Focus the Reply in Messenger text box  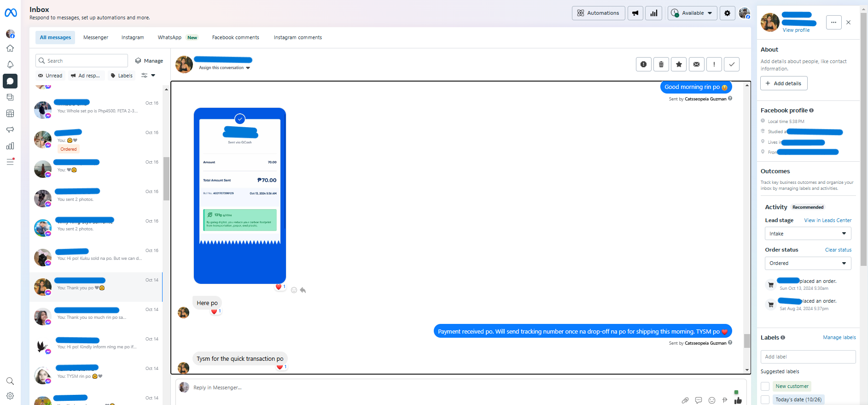click(433, 387)
